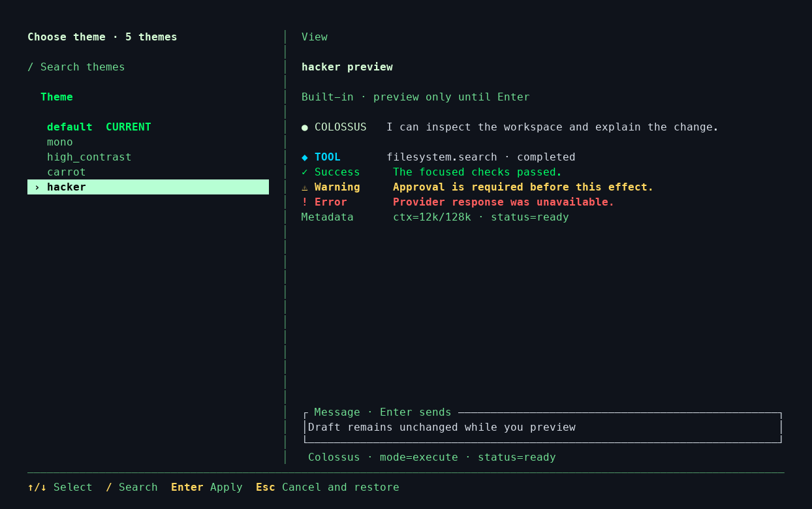This screenshot has width=812, height=509.
Task: Click 'Colossus · mode=execute · status=ready' status line
Action: pos(432,457)
